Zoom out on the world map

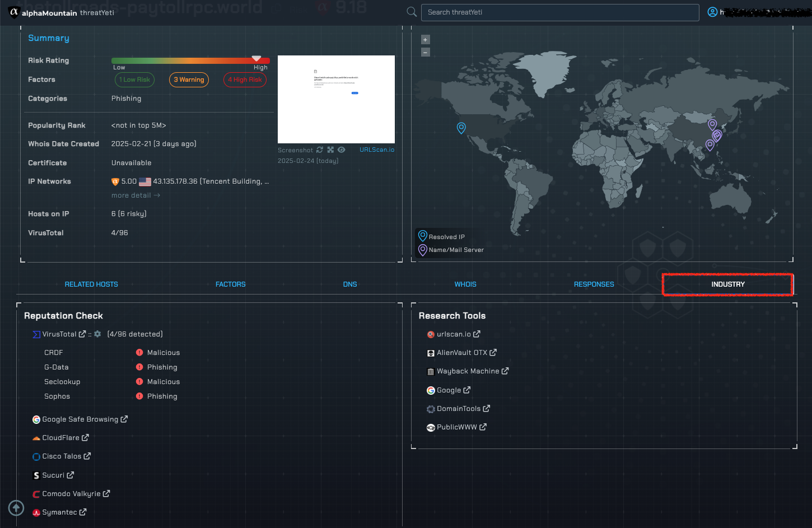pos(426,52)
